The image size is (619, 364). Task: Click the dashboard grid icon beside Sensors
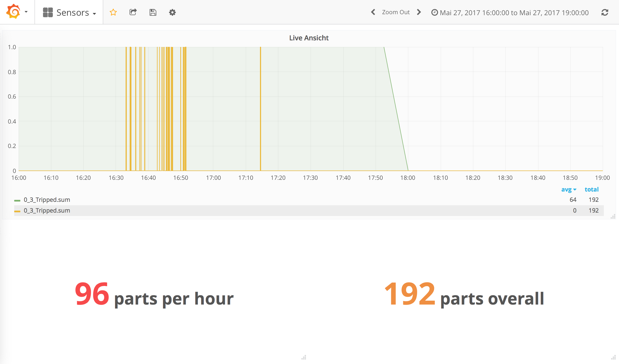[48, 12]
